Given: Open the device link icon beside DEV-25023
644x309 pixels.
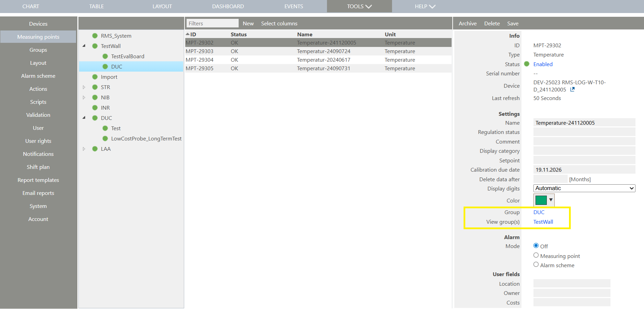Looking at the screenshot, I should pyautogui.click(x=572, y=89).
